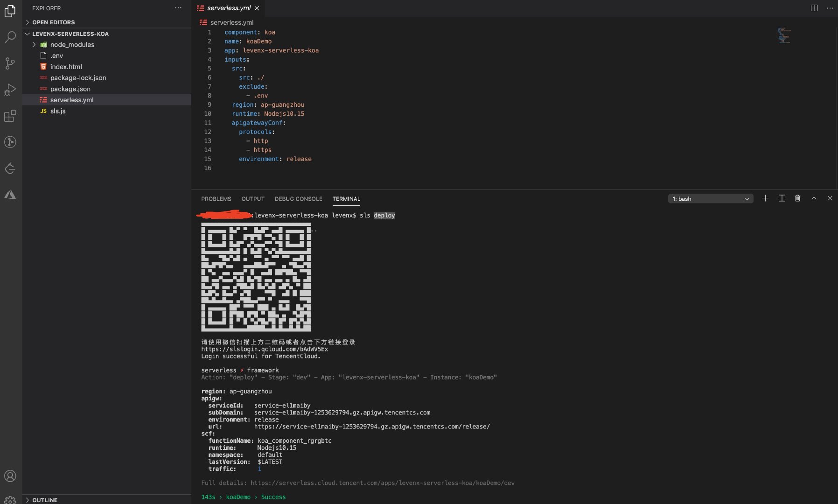Open package-lock.json file
Viewport: 838px width, 504px height.
coord(107,78)
